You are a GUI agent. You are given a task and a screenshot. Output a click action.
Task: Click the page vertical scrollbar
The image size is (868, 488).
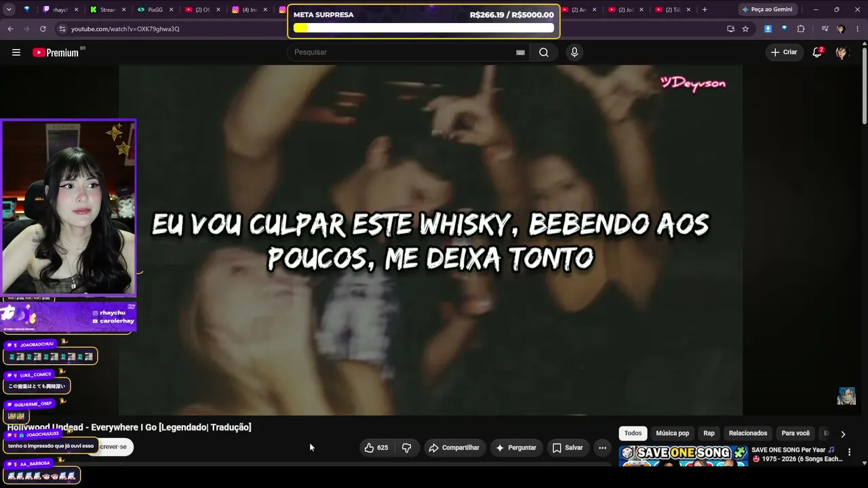865,85
